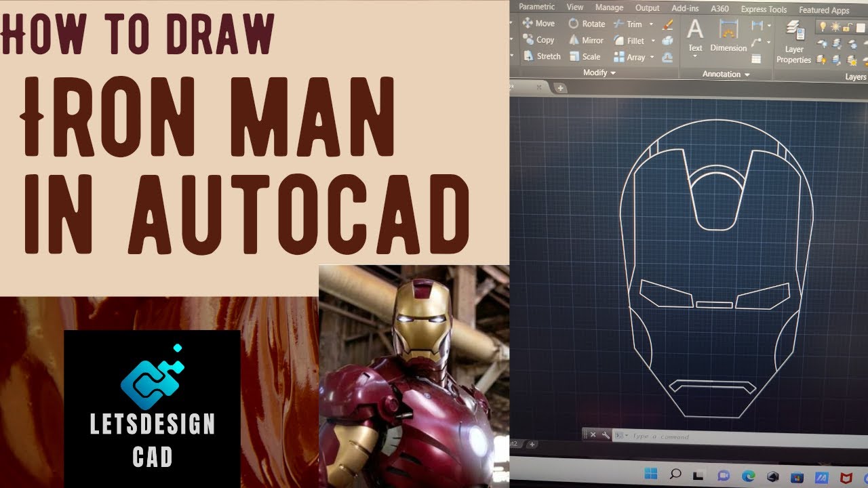868x488 pixels.
Task: Click the Leader annotation icon
Action: 757,43
